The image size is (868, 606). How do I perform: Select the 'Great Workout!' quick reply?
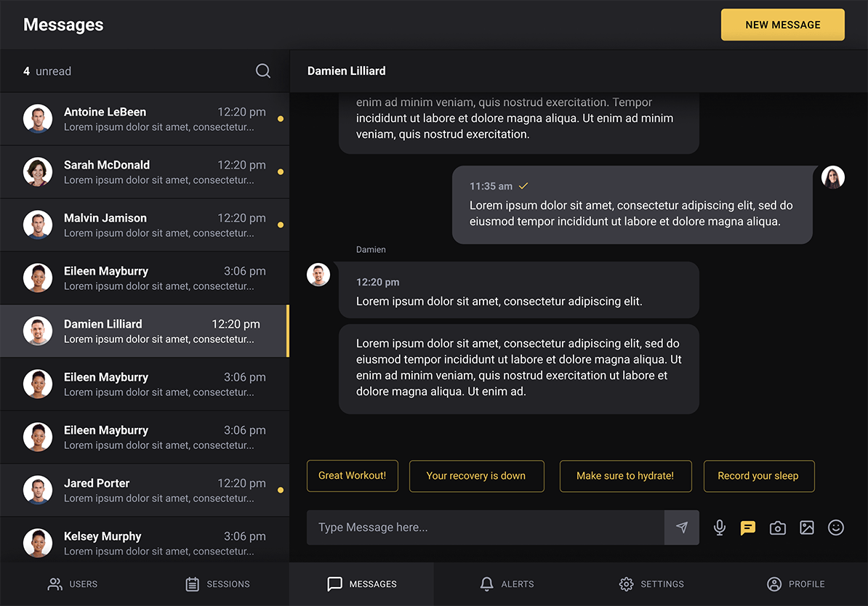click(x=353, y=476)
